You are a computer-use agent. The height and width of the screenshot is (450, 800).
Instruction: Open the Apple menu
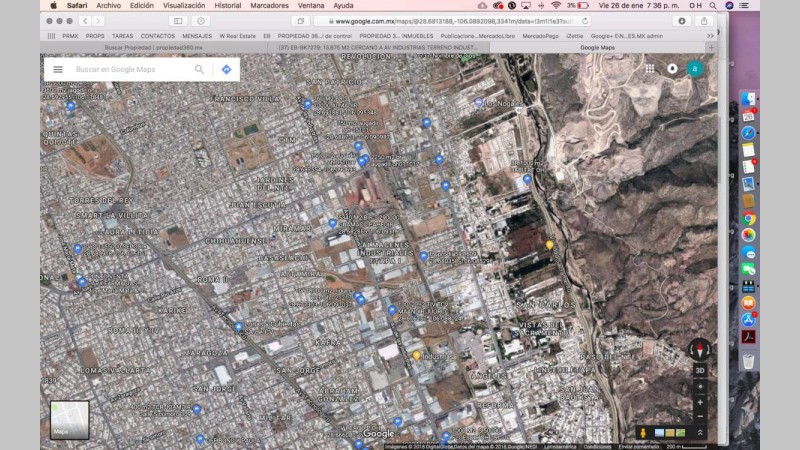click(x=54, y=6)
